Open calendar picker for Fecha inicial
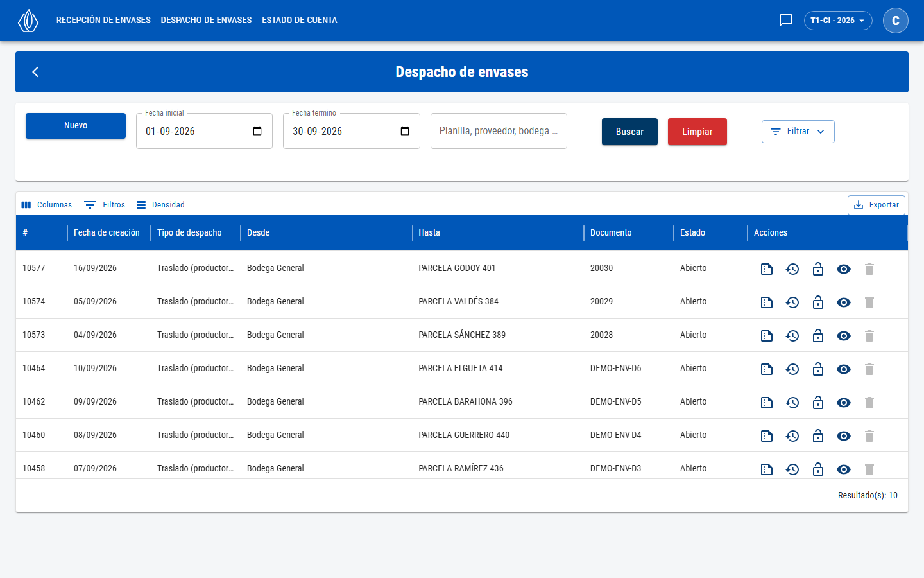Viewport: 924px width, 578px height. tap(257, 131)
